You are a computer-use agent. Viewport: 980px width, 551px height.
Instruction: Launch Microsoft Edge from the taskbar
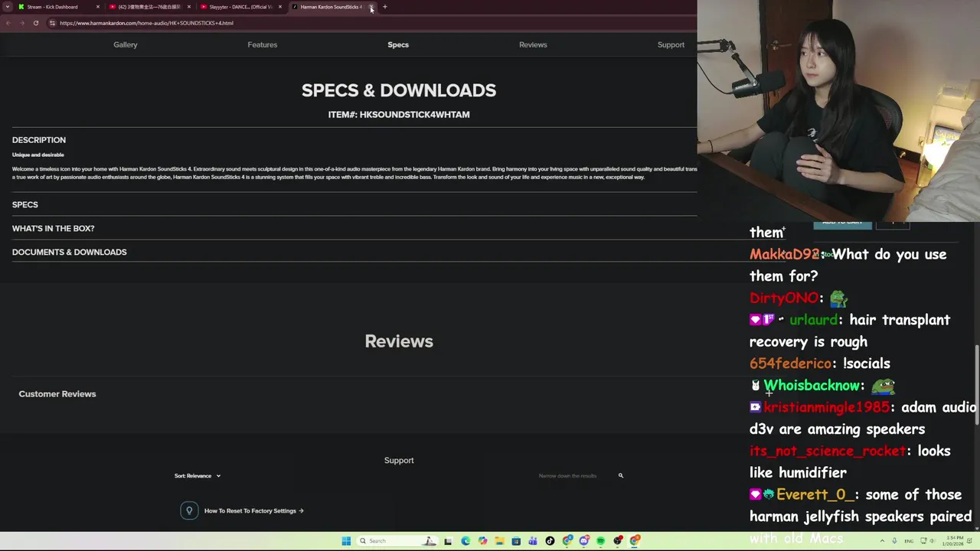tap(465, 541)
